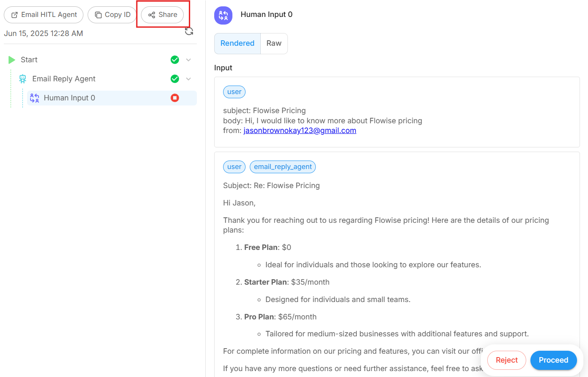Click the green check beside Email Reply Agent
Viewport: 588px width, 377px height.
coord(175,79)
